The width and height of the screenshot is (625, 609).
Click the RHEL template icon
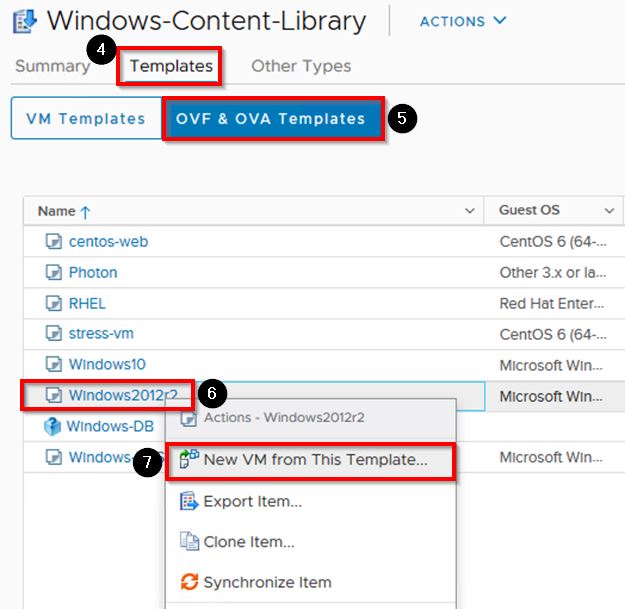point(53,304)
